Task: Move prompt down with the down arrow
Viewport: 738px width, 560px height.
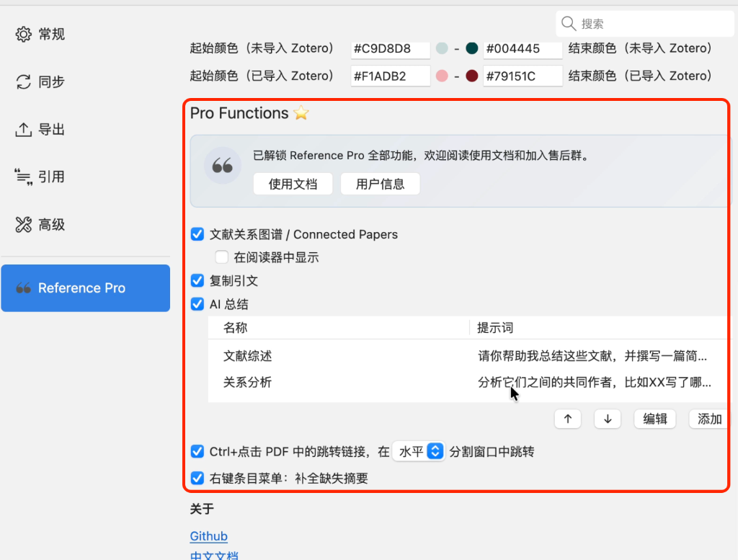Action: point(608,419)
